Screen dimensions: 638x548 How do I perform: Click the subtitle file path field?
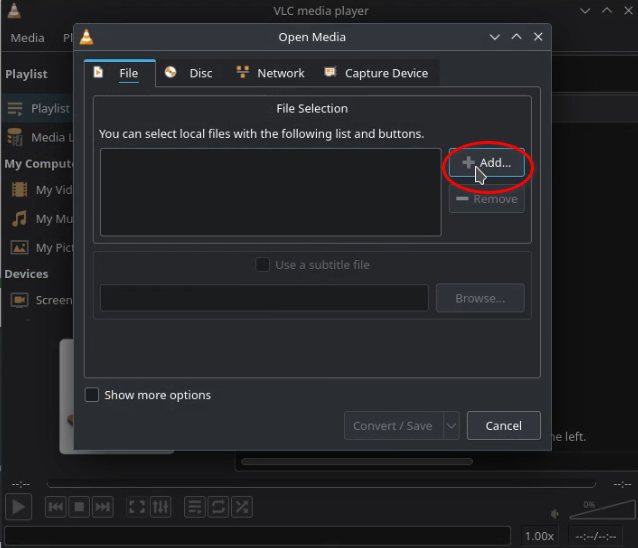point(264,298)
